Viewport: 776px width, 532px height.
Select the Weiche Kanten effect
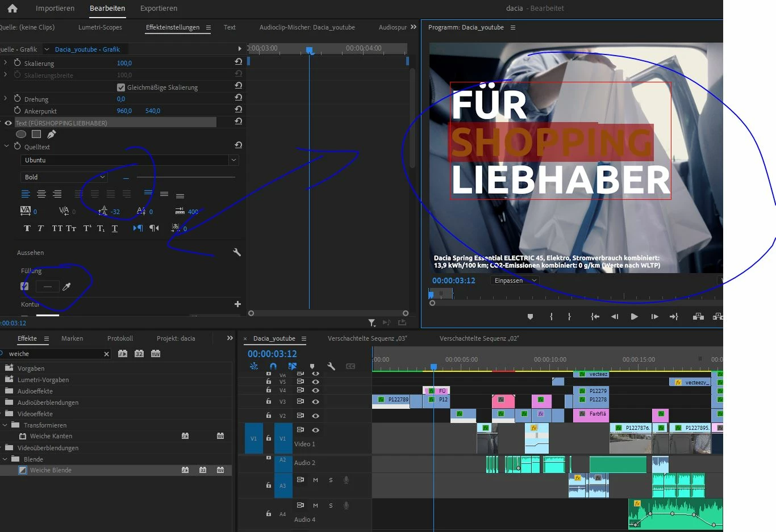click(x=51, y=436)
